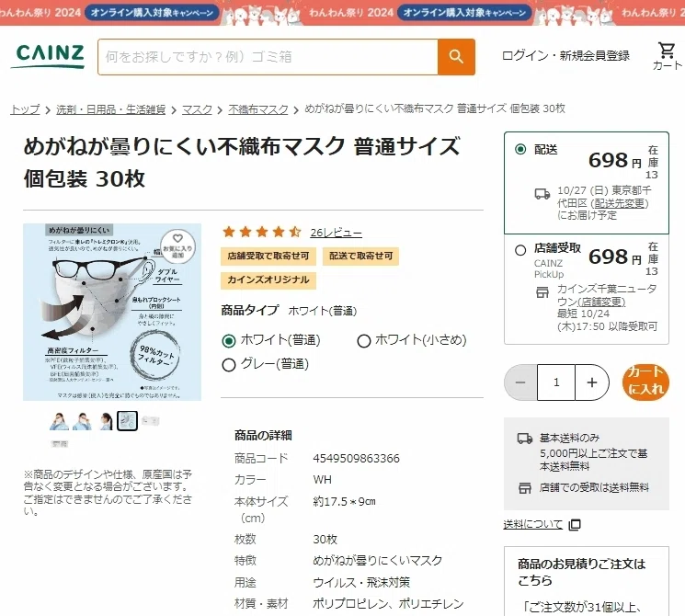This screenshot has height=616, width=685.
Task: Open the cart icon
Action: coord(667,56)
